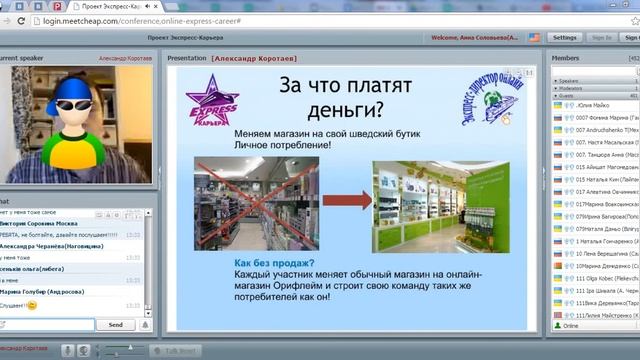Image resolution: width=640 pixels, height=360 pixels.
Task: Click into the chat message input field
Action: (47, 325)
